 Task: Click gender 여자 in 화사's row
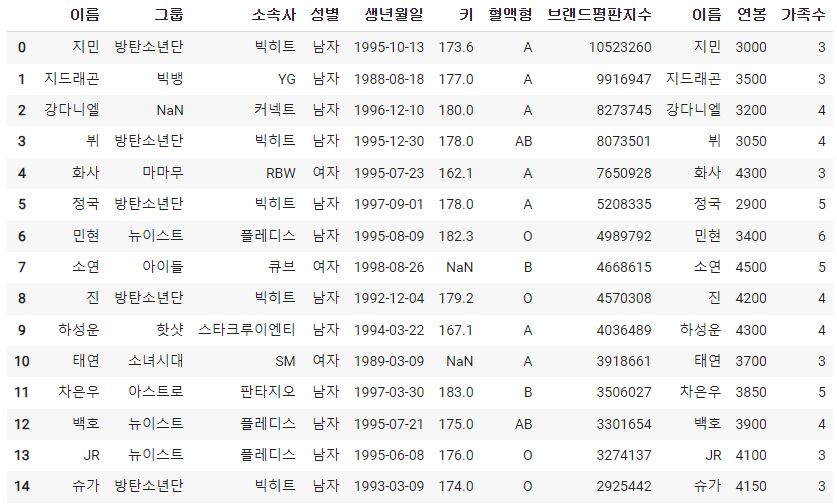326,173
